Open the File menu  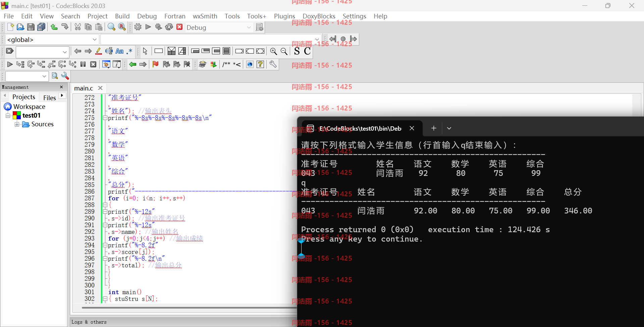tap(9, 16)
